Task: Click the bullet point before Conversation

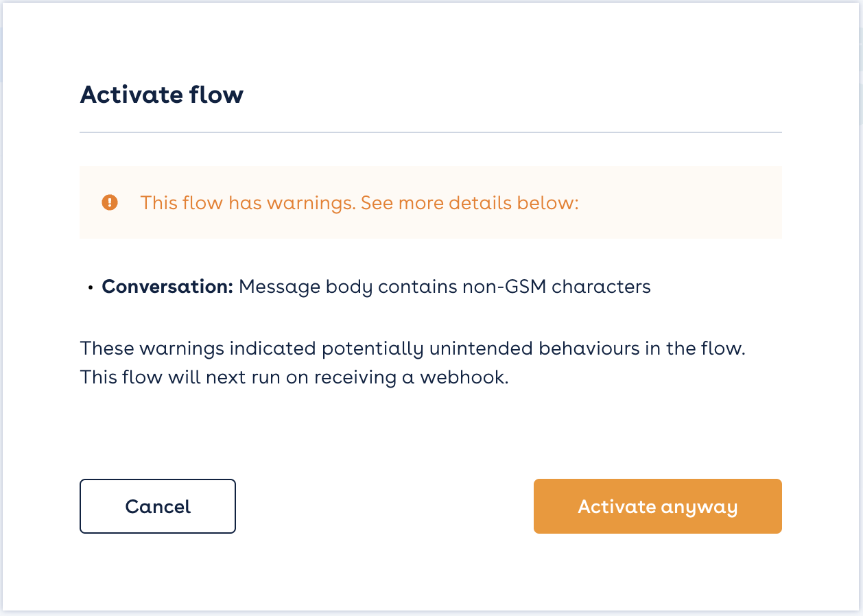Action: (90, 287)
